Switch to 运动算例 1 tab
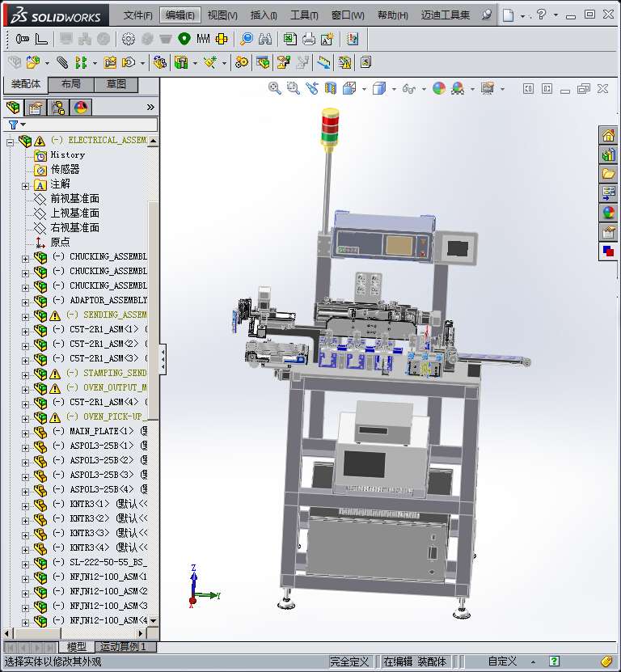The height and width of the screenshot is (672, 621). click(x=125, y=646)
